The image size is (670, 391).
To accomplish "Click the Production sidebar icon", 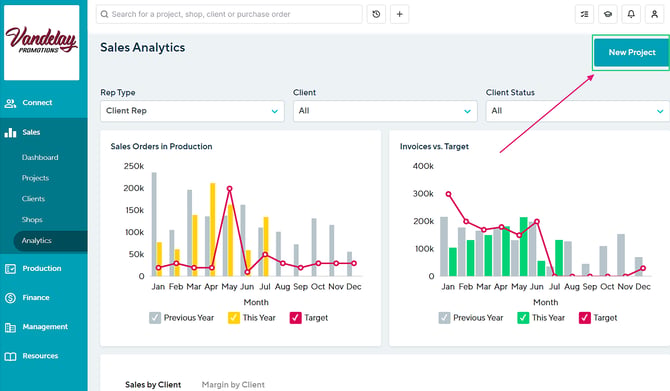I will point(10,269).
